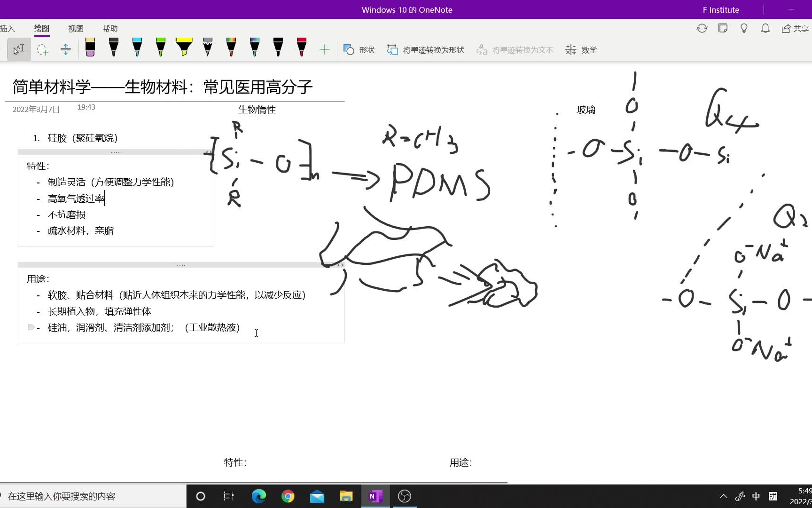Open notification bell in title bar
The height and width of the screenshot is (508, 812).
coord(765,28)
